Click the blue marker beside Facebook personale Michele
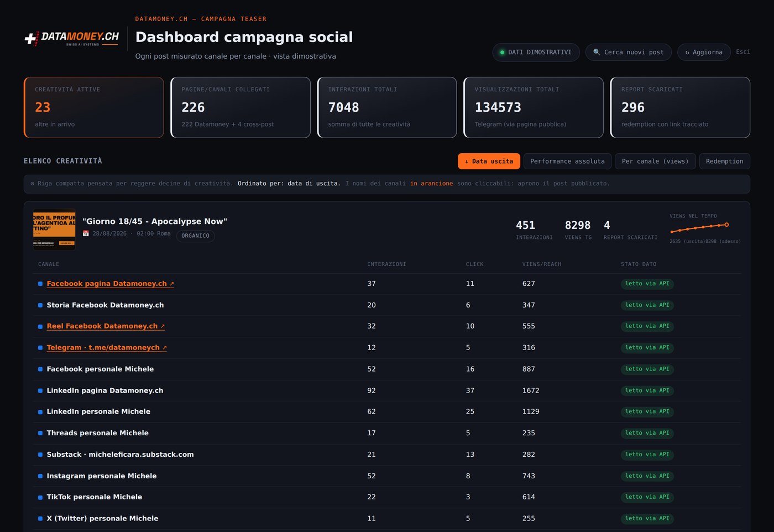Screen dimensions: 774x532 tap(40, 369)
